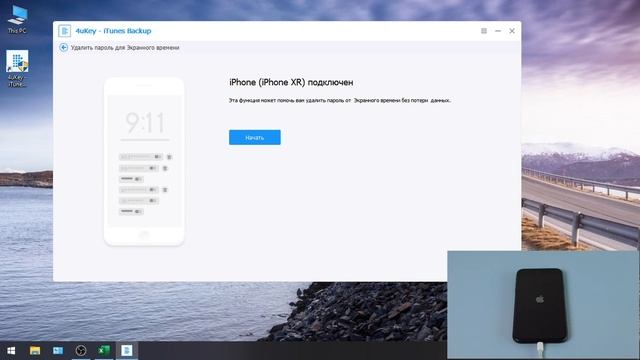Close the 4uKey iTunes Backup window

click(512, 31)
